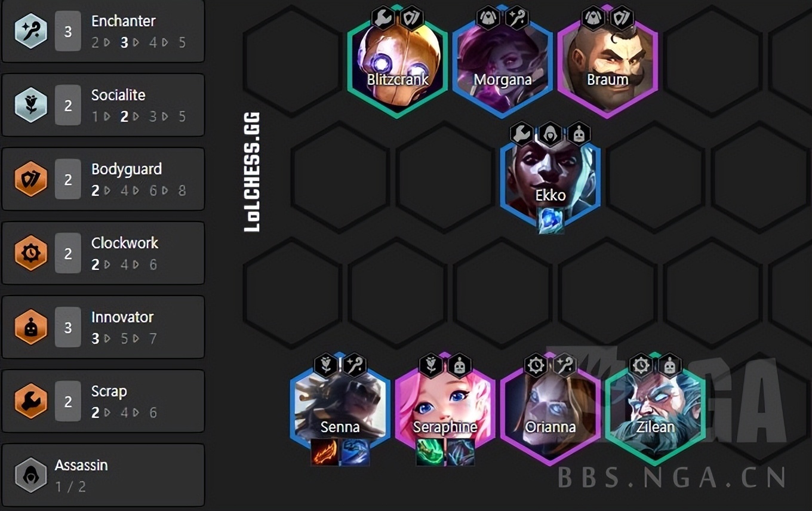The image size is (812, 511).
Task: Click the blue item under Ekko
Action: click(x=550, y=220)
